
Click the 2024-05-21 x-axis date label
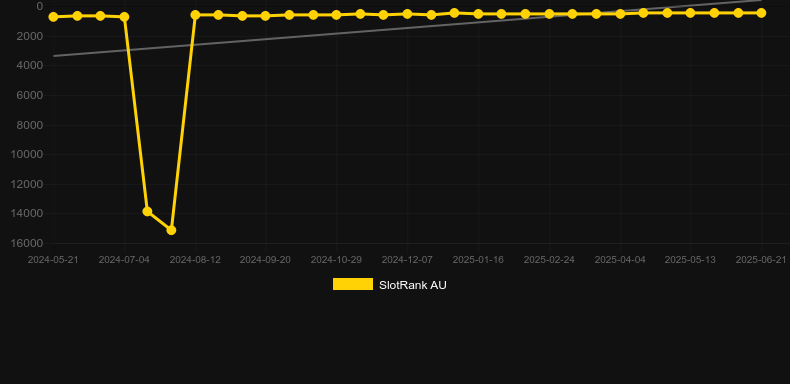(x=53, y=260)
